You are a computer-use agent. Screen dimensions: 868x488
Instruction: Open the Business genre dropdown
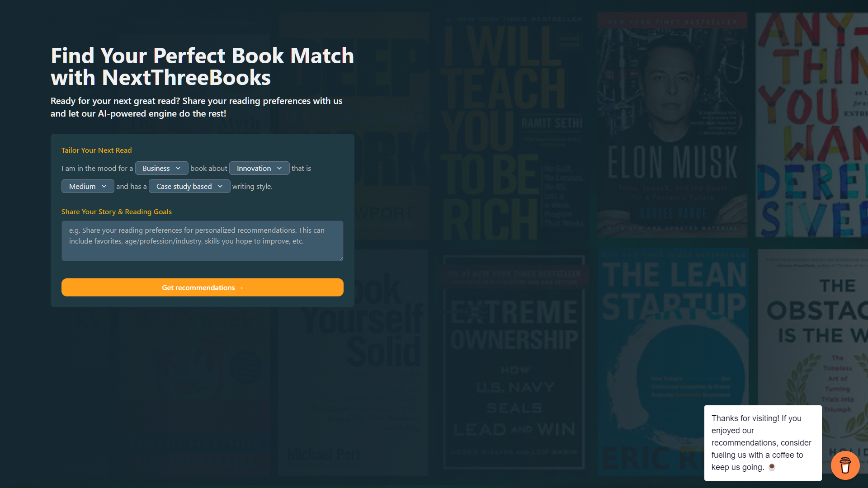pos(161,168)
